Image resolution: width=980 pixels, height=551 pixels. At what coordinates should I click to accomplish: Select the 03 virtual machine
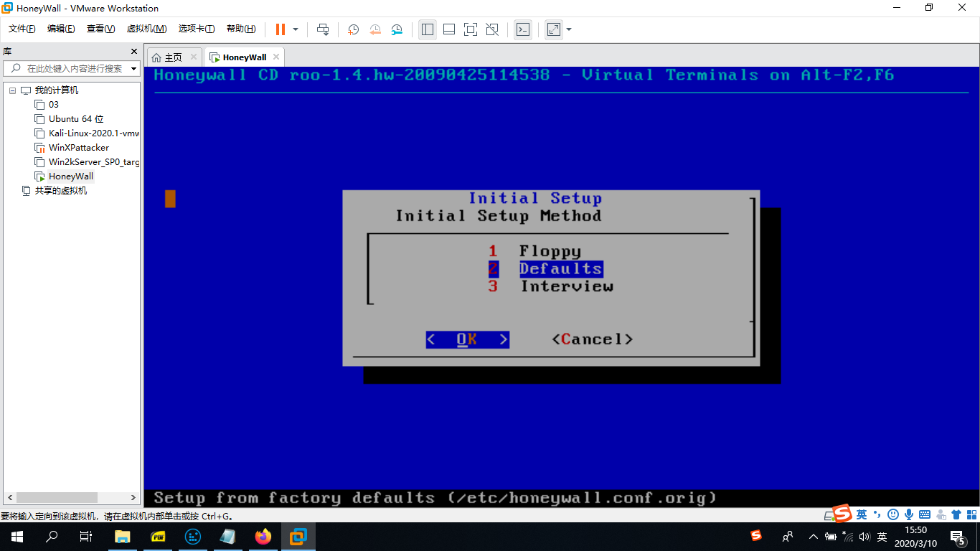[x=54, y=105]
